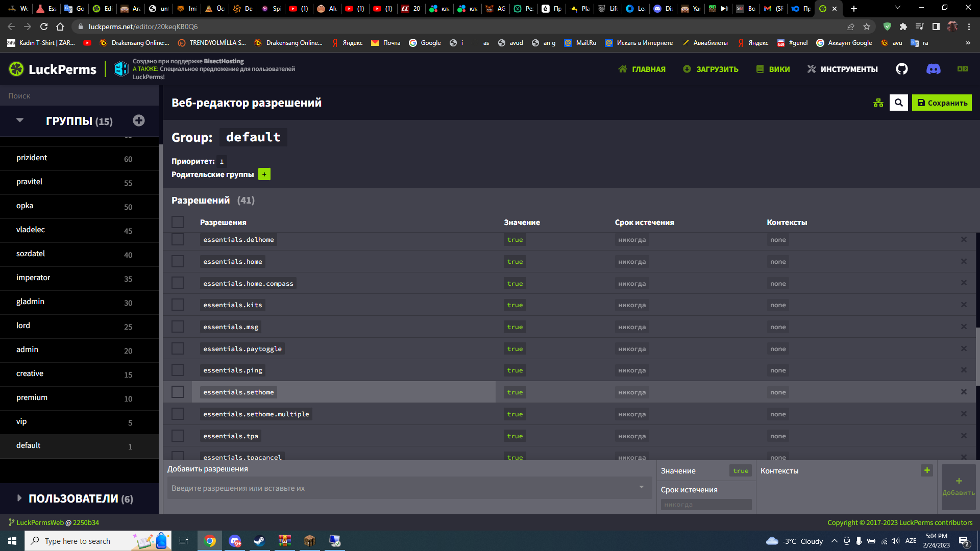Open the Вики menu item
The width and height of the screenshot is (980, 551).
[773, 69]
